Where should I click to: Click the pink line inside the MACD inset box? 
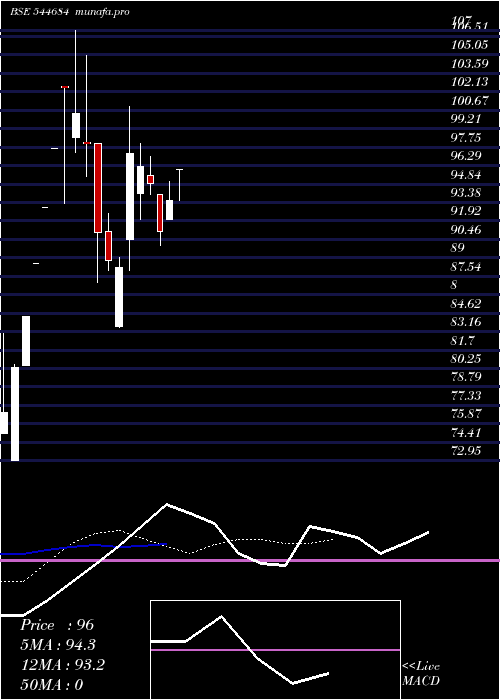point(275,650)
